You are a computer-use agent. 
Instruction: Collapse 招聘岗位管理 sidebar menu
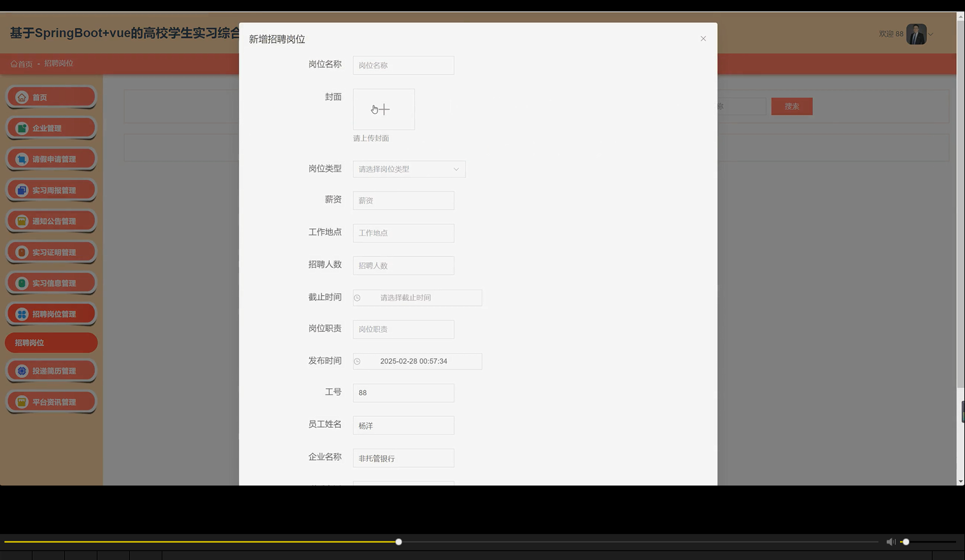[x=51, y=314]
